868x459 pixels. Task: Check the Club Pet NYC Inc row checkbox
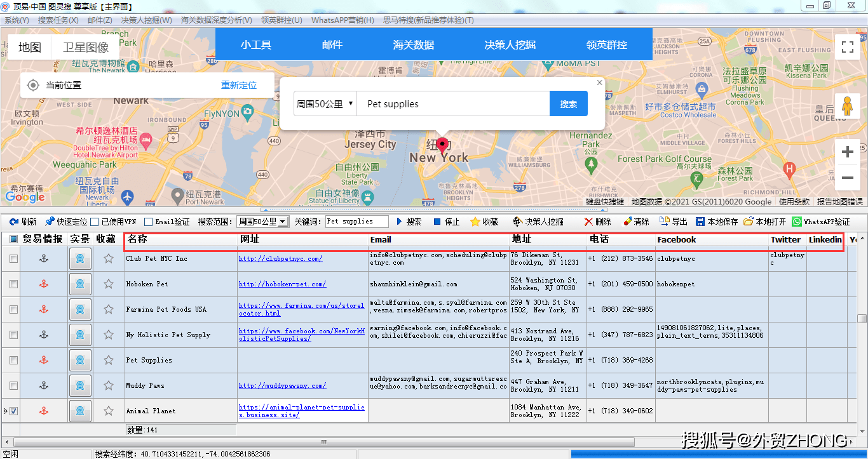[13, 258]
